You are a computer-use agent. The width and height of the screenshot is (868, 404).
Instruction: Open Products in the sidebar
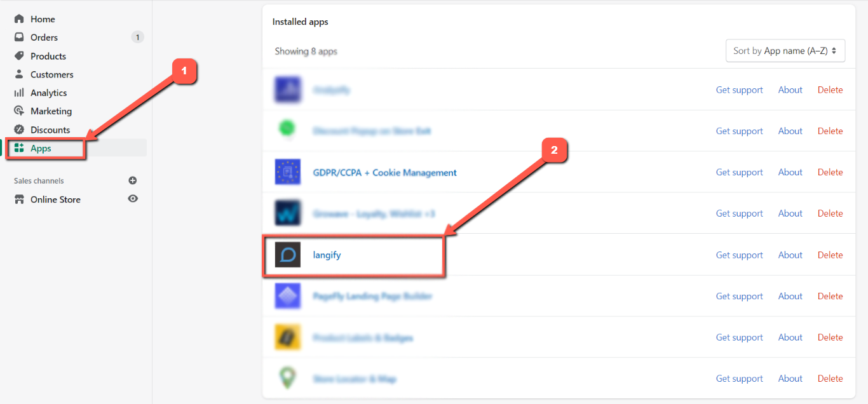48,56
